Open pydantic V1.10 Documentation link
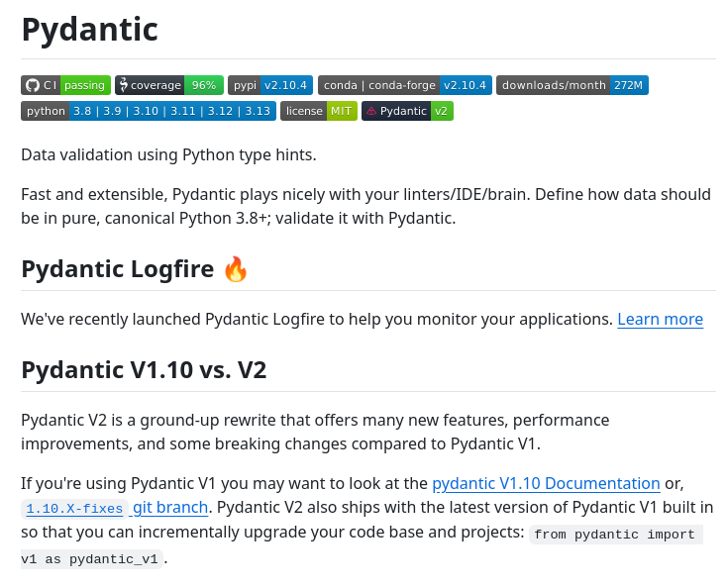This screenshot has height=588, width=727. click(546, 483)
